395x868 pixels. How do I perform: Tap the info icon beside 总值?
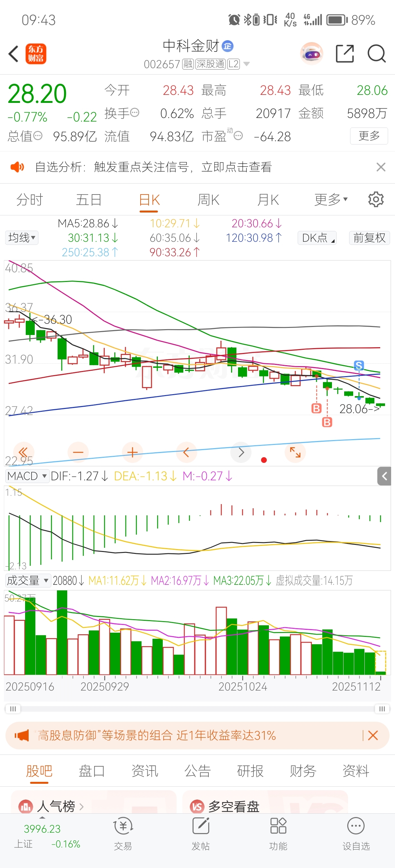[x=38, y=136]
